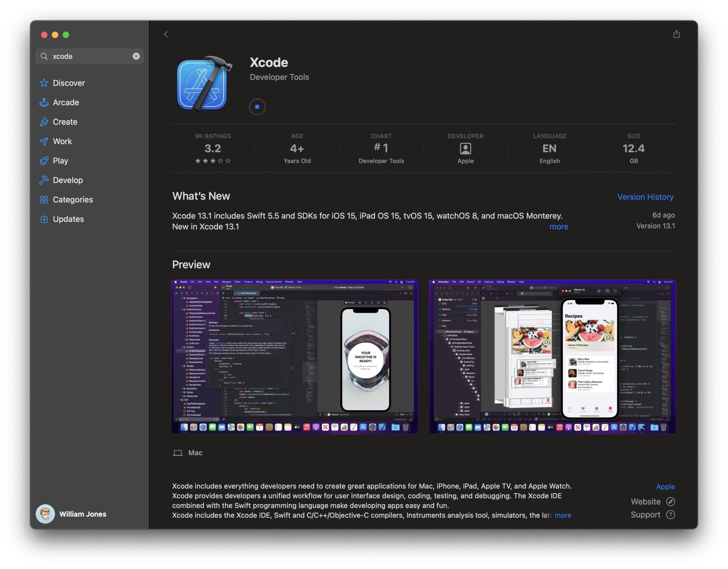Open Version History link
Image resolution: width=728 pixels, height=569 pixels.
pyautogui.click(x=645, y=197)
